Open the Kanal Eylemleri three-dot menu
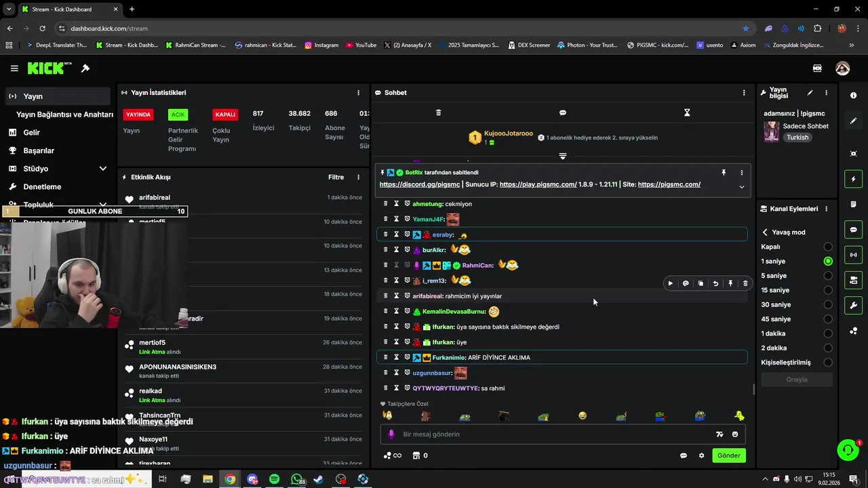Viewport: 868px width, 488px height. [826, 209]
